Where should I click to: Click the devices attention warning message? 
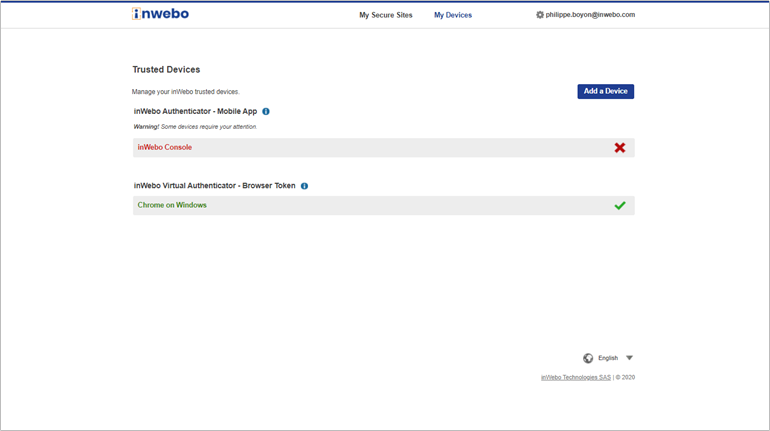click(x=195, y=127)
